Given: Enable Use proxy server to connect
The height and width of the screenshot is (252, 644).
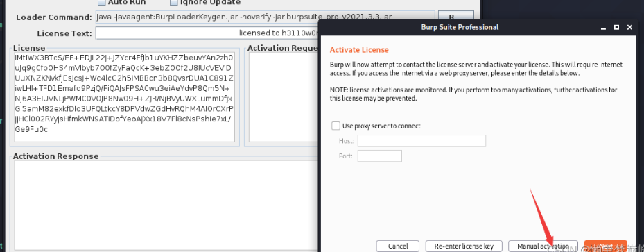Looking at the screenshot, I should (x=336, y=126).
